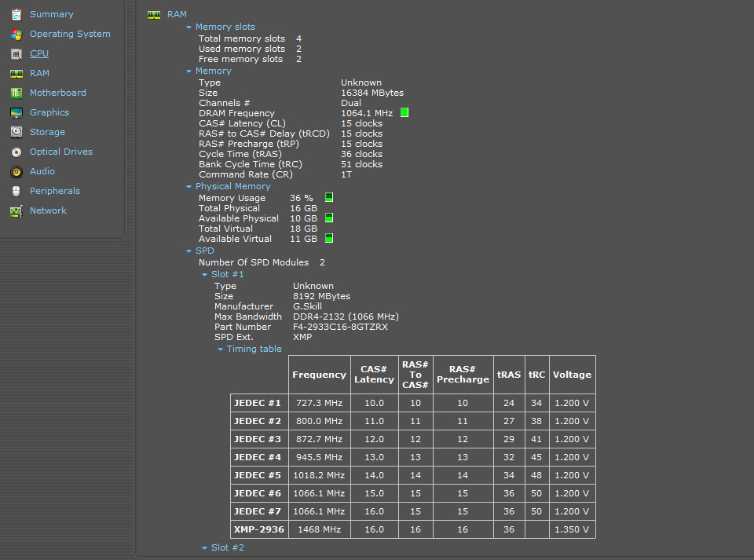Click the Graphics monitor icon
Image resolution: width=754 pixels, height=560 pixels.
tap(16, 112)
